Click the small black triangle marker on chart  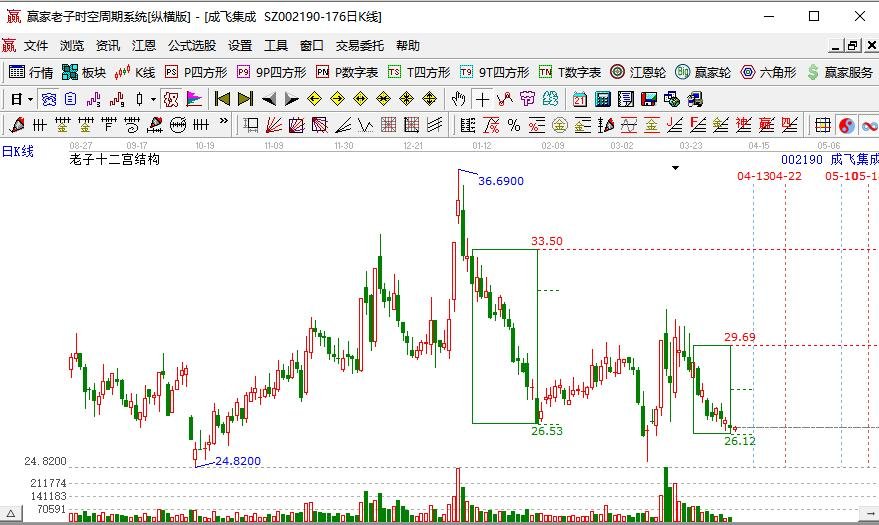(x=676, y=168)
